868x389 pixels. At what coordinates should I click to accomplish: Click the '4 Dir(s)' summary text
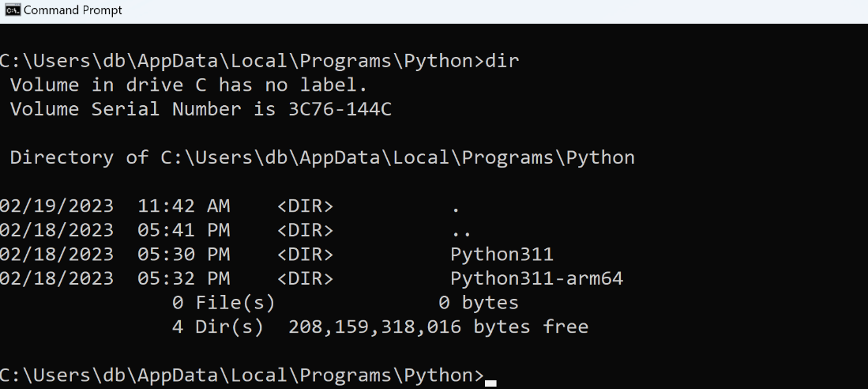coord(217,327)
